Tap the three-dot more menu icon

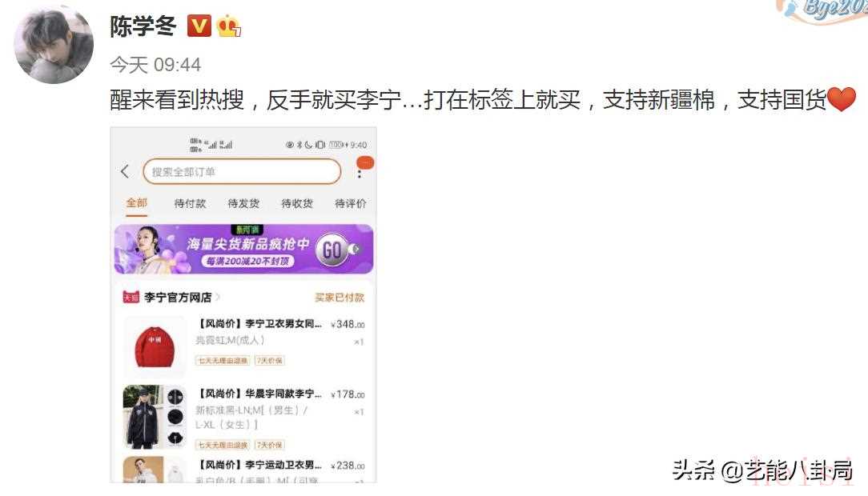[360, 173]
